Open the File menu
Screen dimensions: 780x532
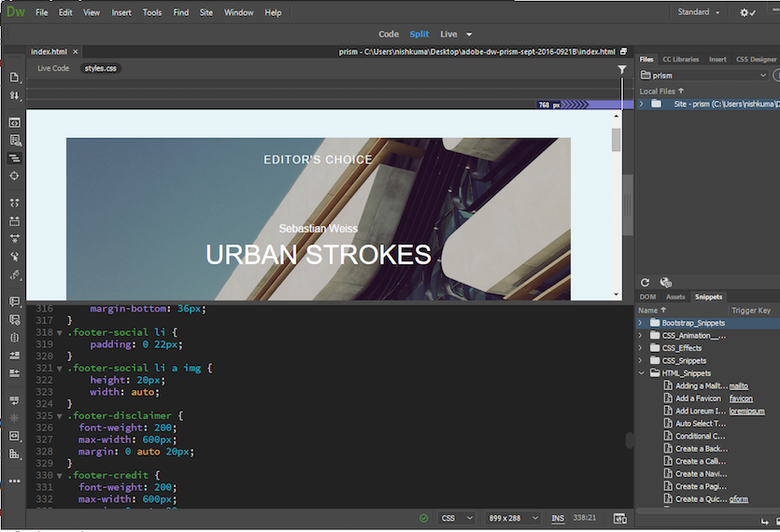[x=42, y=12]
